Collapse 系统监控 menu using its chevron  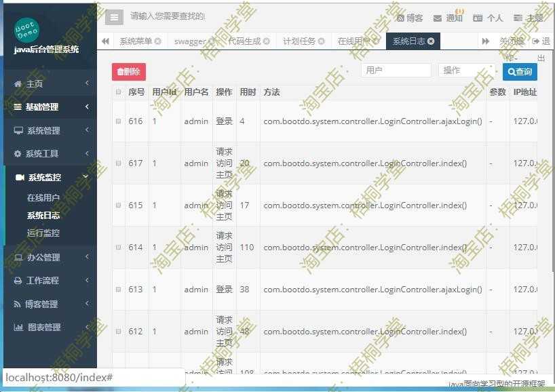tap(85, 176)
